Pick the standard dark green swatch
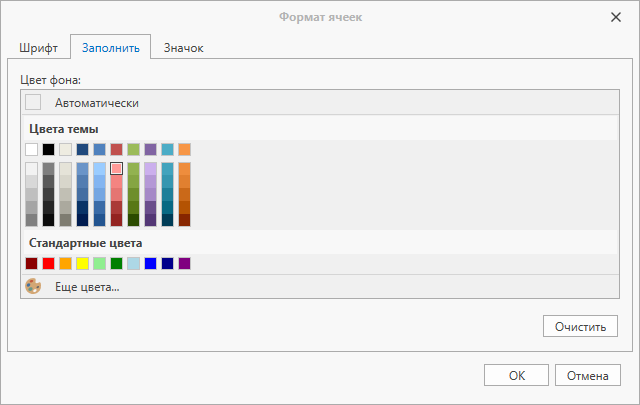Screen dimensions: 640x405 (x=116, y=263)
